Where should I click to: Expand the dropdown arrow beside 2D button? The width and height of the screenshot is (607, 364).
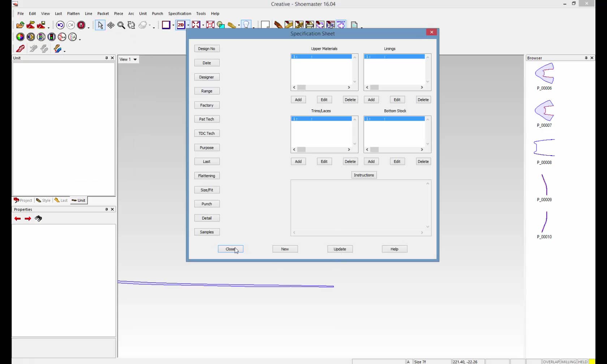click(188, 25)
